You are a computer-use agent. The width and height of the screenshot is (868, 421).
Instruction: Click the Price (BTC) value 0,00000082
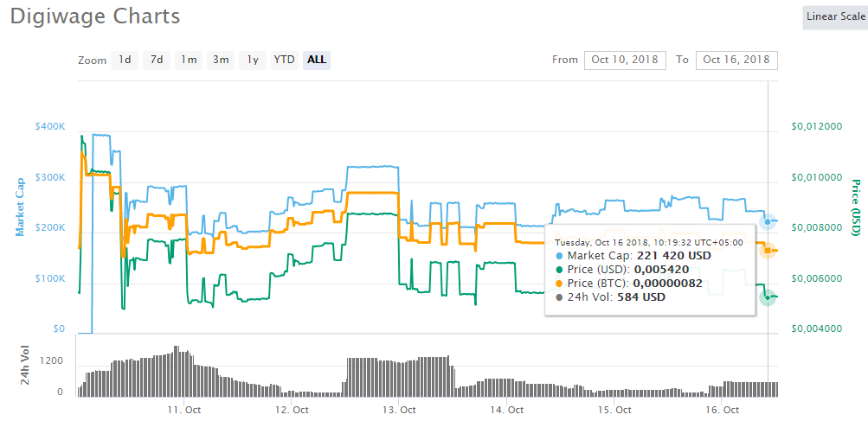tap(667, 284)
